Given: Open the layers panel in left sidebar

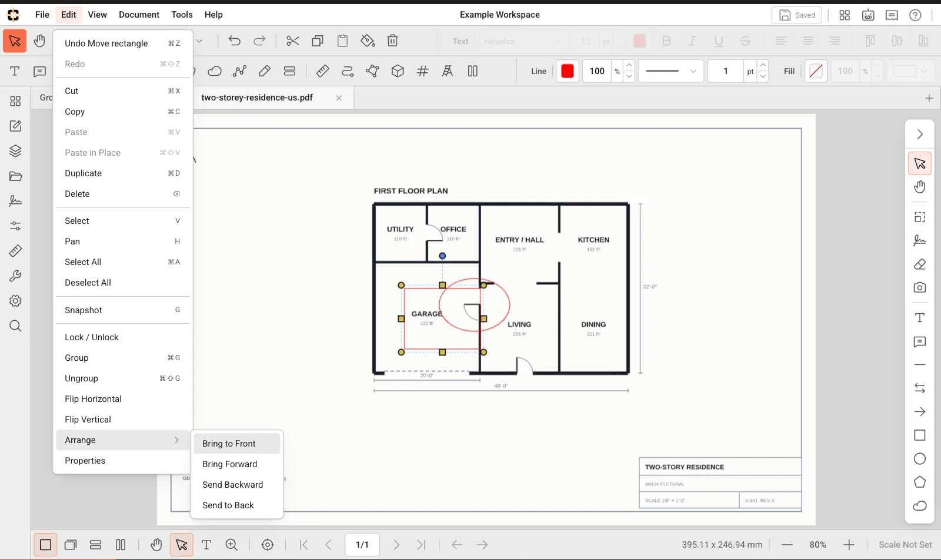Looking at the screenshot, I should click(15, 151).
